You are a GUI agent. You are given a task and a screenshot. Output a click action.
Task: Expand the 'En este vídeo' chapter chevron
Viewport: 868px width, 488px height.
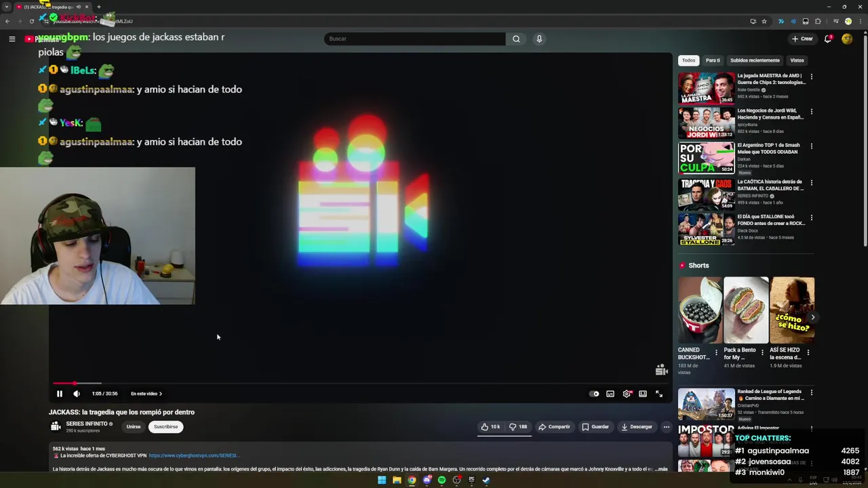point(161,394)
